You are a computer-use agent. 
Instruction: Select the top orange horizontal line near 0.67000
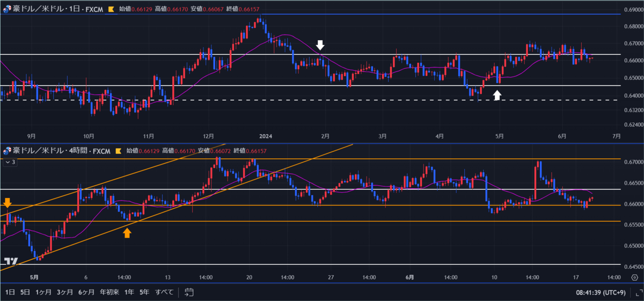(310, 159)
